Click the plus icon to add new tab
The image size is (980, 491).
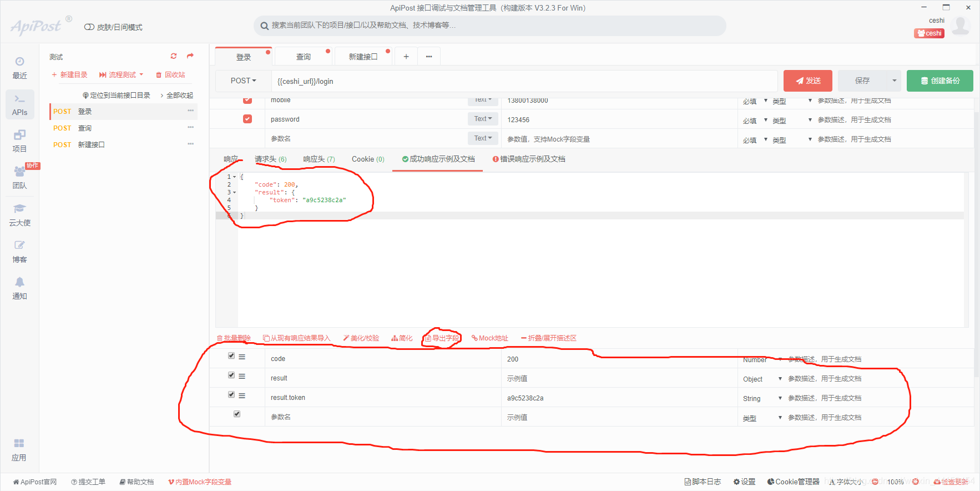click(x=406, y=57)
